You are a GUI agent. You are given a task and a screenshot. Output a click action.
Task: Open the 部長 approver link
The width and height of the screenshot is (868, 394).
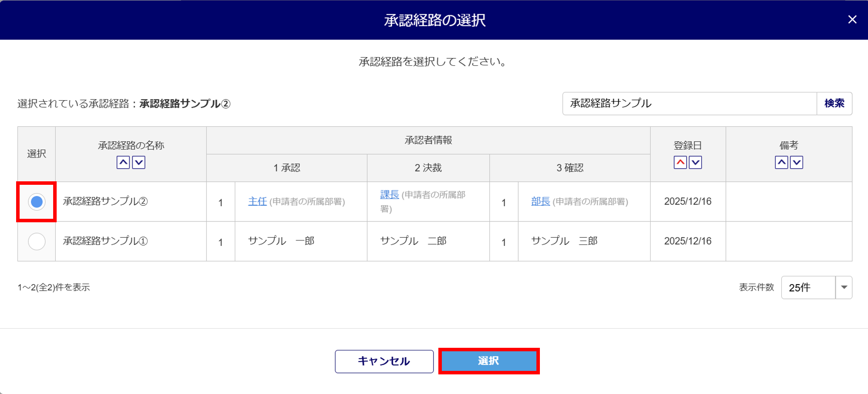click(x=540, y=201)
